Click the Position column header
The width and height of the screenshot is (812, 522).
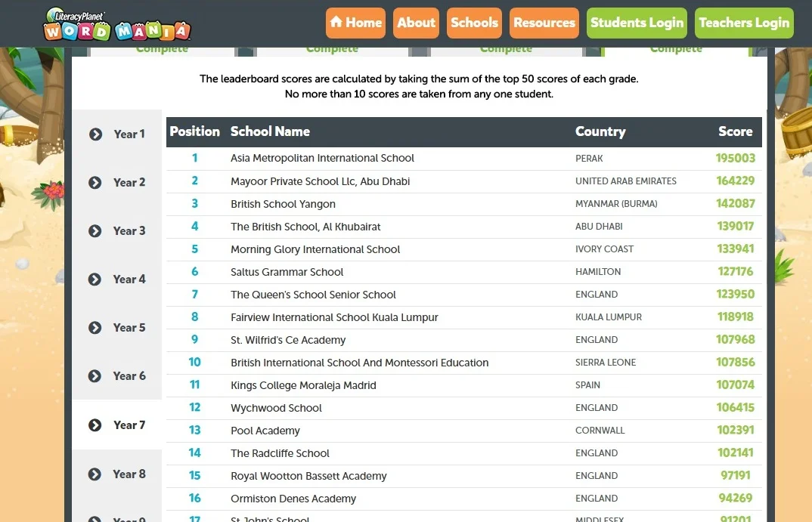coord(195,131)
